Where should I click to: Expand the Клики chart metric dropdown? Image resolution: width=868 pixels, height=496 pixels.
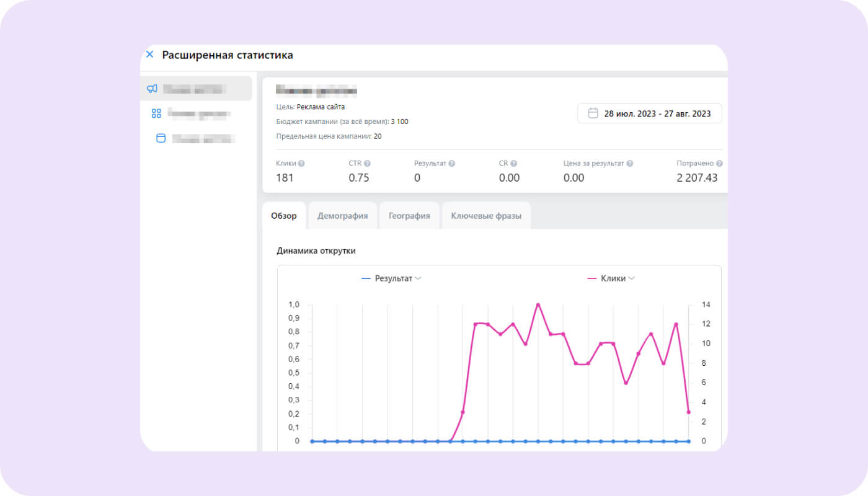(x=611, y=278)
